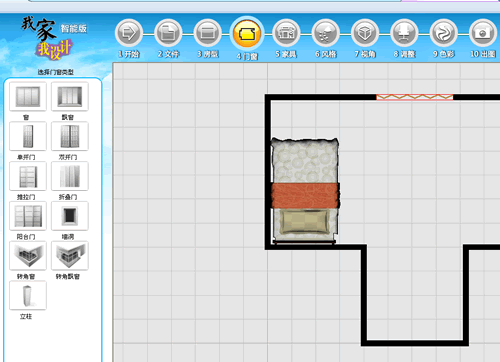Go to step 10 出图 (Render)
This screenshot has width=500, height=362.
483,33
